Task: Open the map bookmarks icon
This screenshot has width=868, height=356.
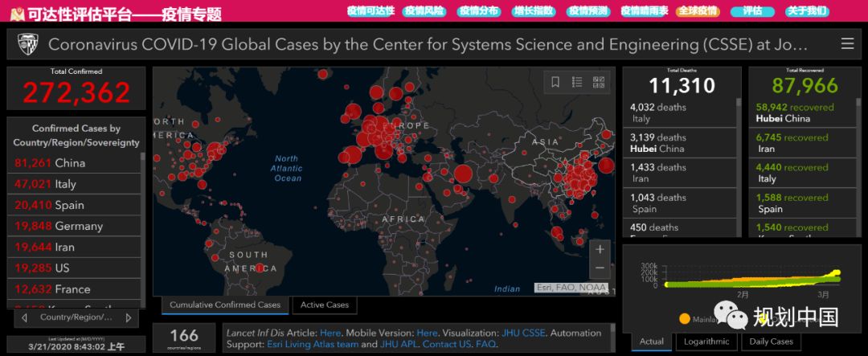Action: [555, 82]
